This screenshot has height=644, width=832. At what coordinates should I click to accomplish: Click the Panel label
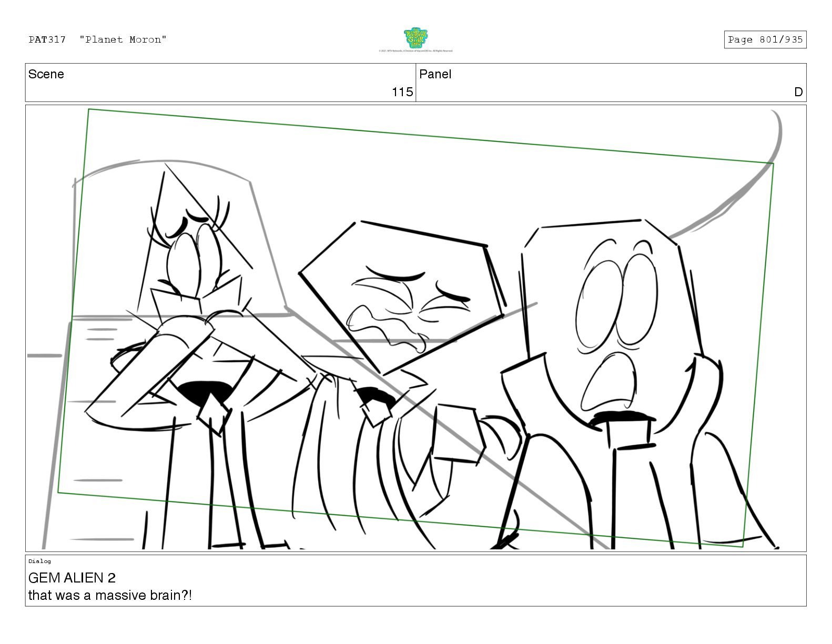click(435, 74)
